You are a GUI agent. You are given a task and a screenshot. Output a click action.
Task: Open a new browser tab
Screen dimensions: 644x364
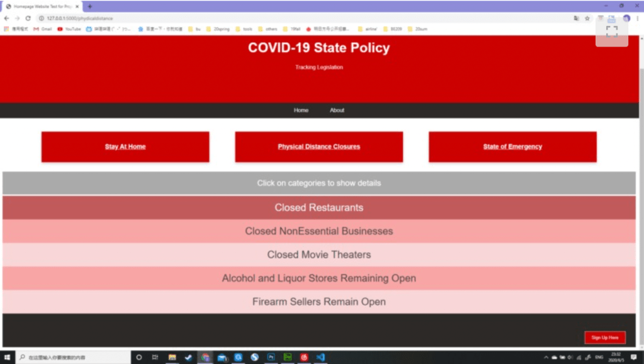[89, 6]
